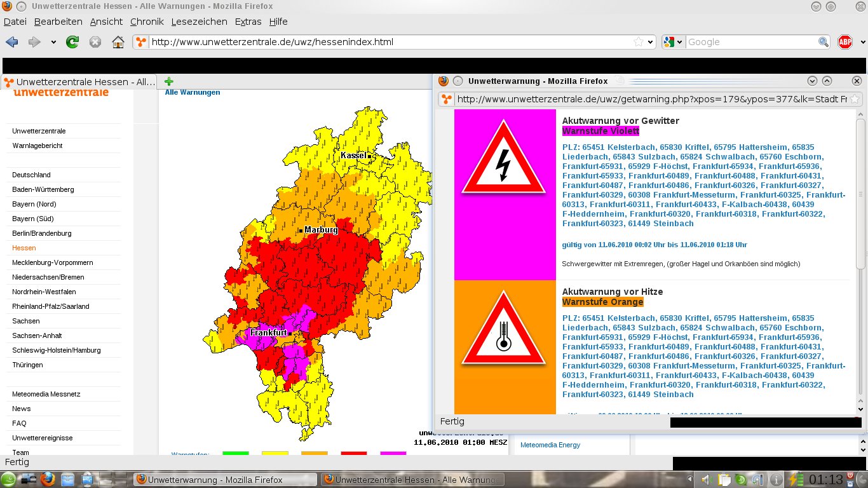Select Hessen in the sidebar
868x488 pixels.
pyautogui.click(x=24, y=248)
